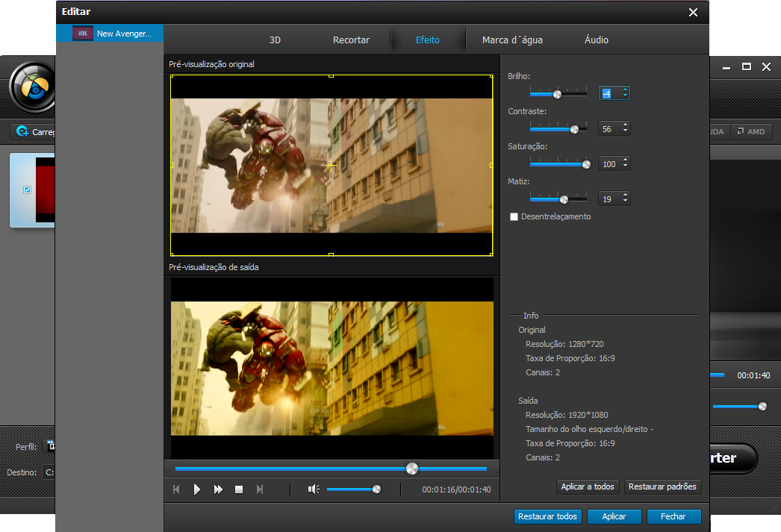Increase Saturação value with up arrow
The height and width of the screenshot is (532, 781).
625,160
